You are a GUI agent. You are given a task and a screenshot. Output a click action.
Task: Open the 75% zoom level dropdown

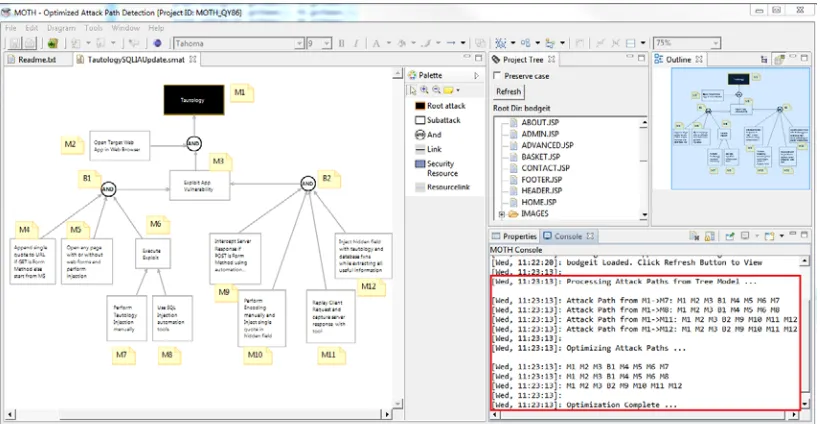[716, 43]
